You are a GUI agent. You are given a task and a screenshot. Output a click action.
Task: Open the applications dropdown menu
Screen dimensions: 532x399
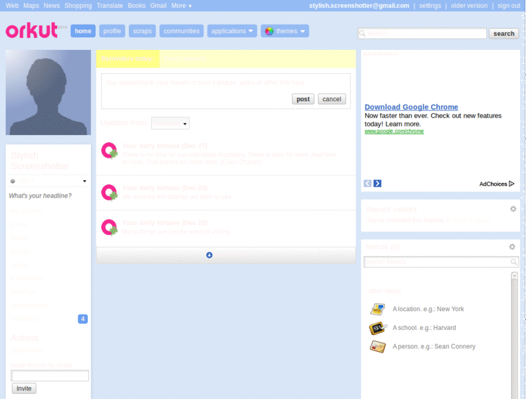coord(232,31)
